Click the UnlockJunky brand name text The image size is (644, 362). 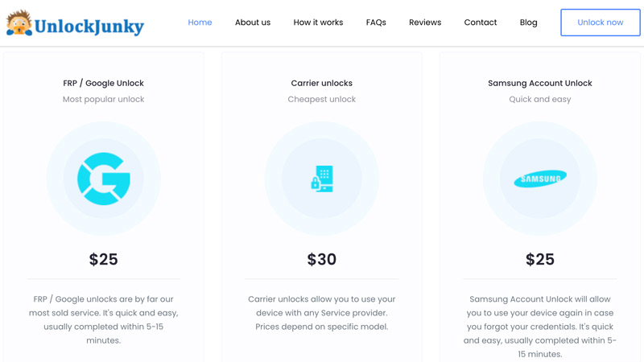89,27
